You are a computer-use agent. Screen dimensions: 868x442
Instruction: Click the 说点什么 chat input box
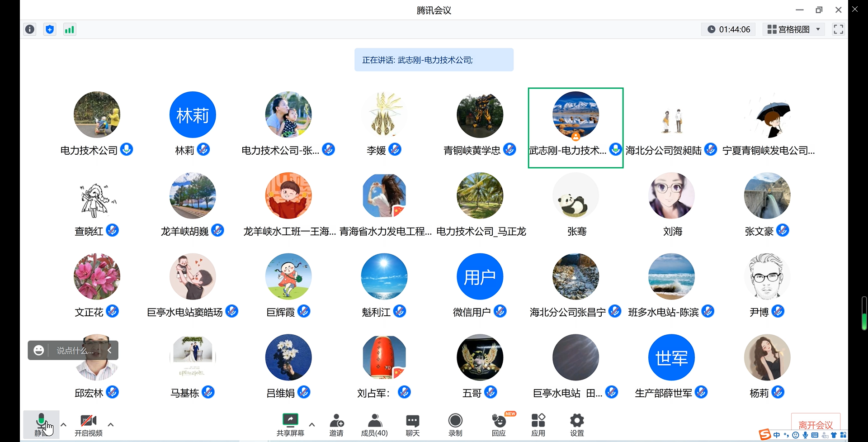75,350
